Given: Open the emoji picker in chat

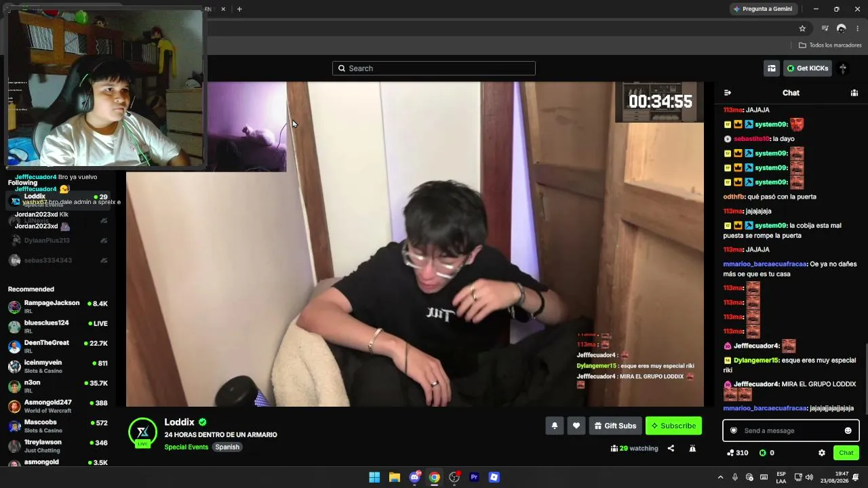Looking at the screenshot, I should click(848, 430).
